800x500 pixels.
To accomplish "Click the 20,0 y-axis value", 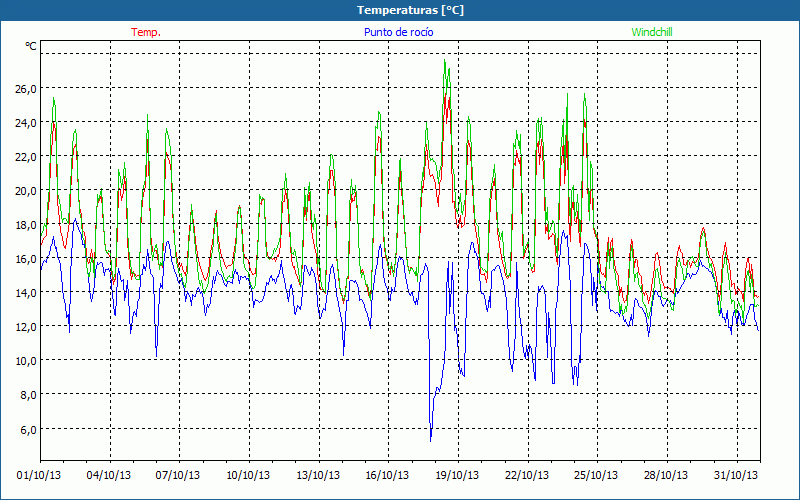I will tap(26, 191).
